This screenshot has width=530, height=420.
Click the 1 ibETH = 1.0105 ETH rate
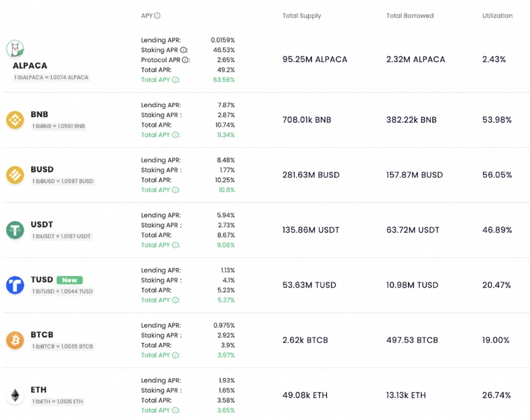point(58,402)
